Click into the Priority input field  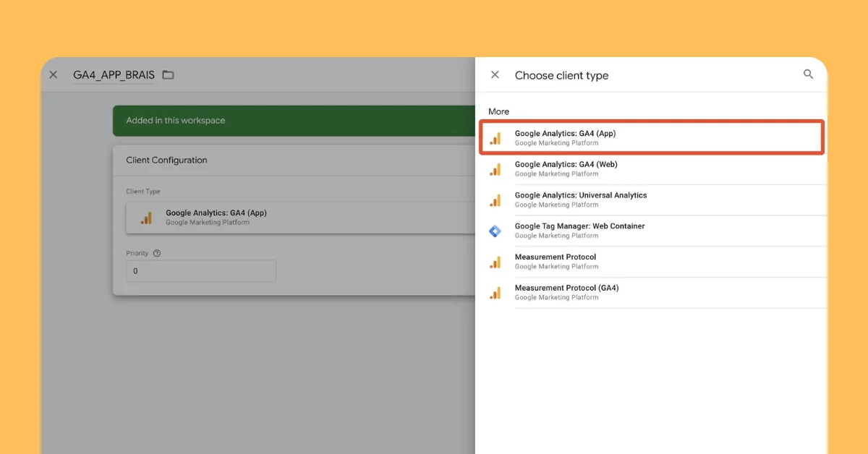201,271
